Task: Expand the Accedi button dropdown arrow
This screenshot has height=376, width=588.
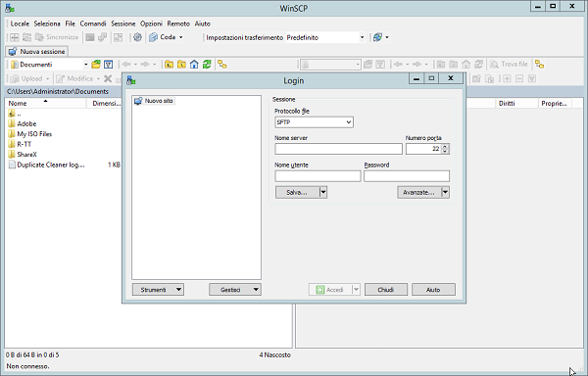Action: pos(357,290)
